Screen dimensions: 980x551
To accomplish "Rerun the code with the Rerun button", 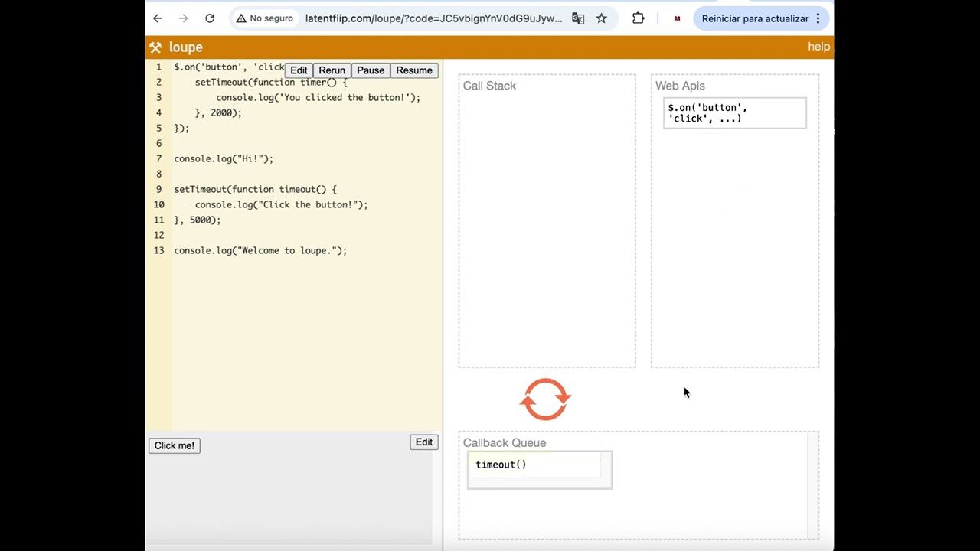I will (332, 70).
